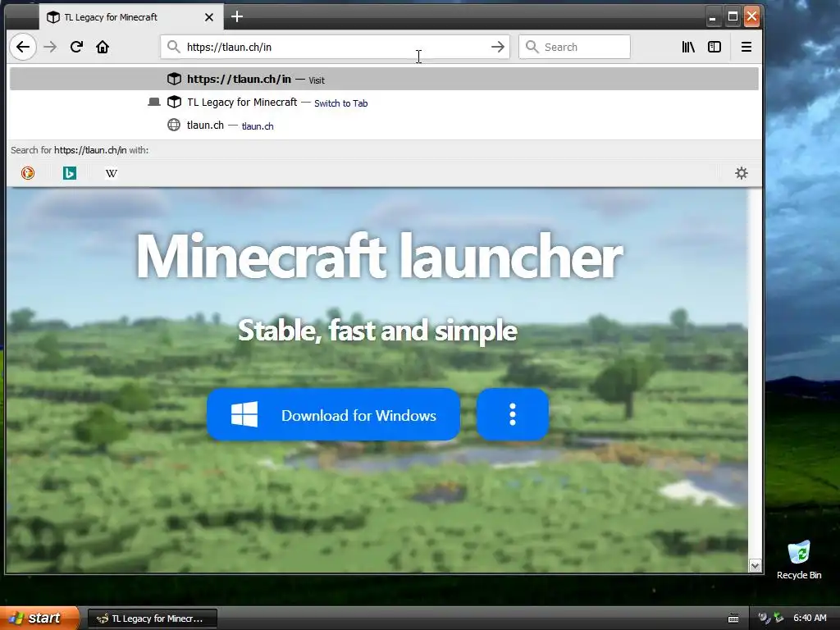This screenshot has height=630, width=840.
Task: Open search settings gear icon
Action: (742, 173)
